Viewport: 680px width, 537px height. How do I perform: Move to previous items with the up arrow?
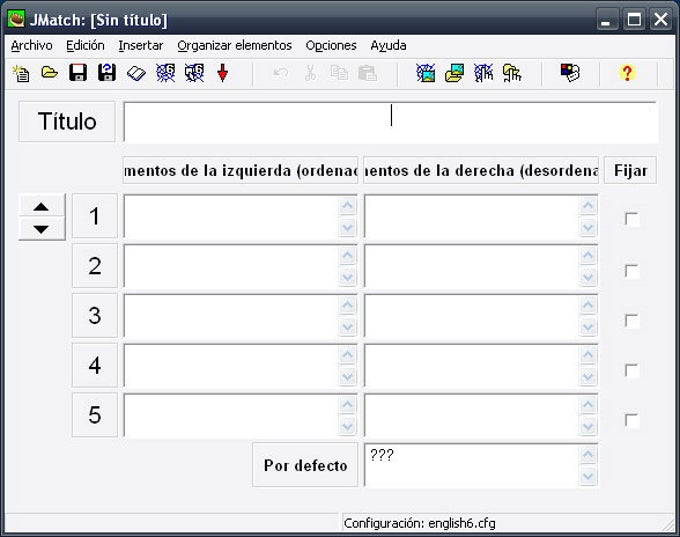pos(41,206)
